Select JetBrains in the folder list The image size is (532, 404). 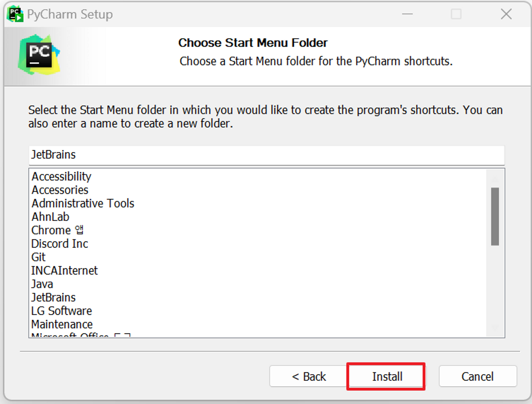53,297
